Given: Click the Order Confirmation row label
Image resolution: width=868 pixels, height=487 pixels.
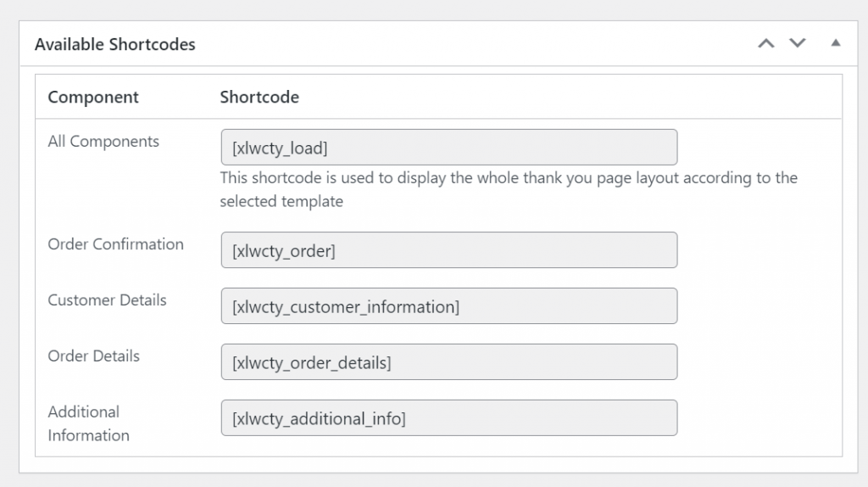Looking at the screenshot, I should pos(115,244).
